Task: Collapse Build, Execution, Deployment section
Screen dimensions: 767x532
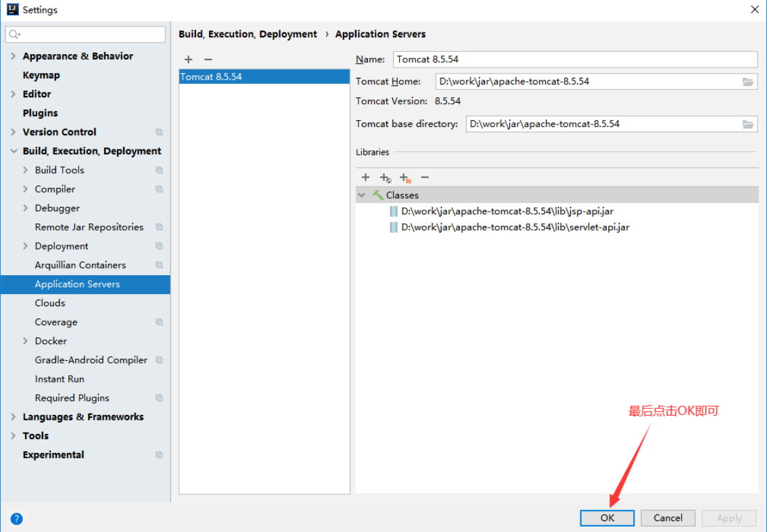Action: [14, 151]
